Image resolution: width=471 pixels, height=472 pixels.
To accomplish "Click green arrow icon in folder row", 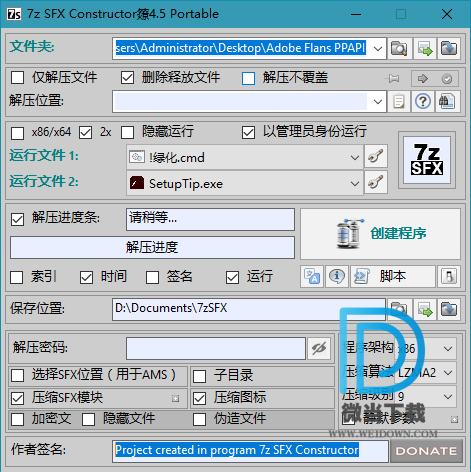I will point(425,49).
